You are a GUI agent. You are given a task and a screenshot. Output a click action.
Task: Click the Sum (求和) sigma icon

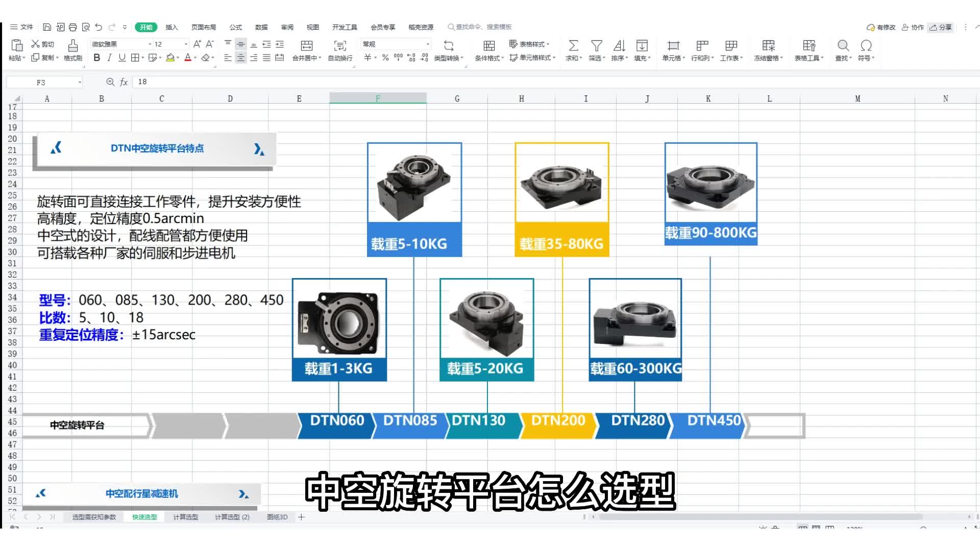[x=573, y=45]
